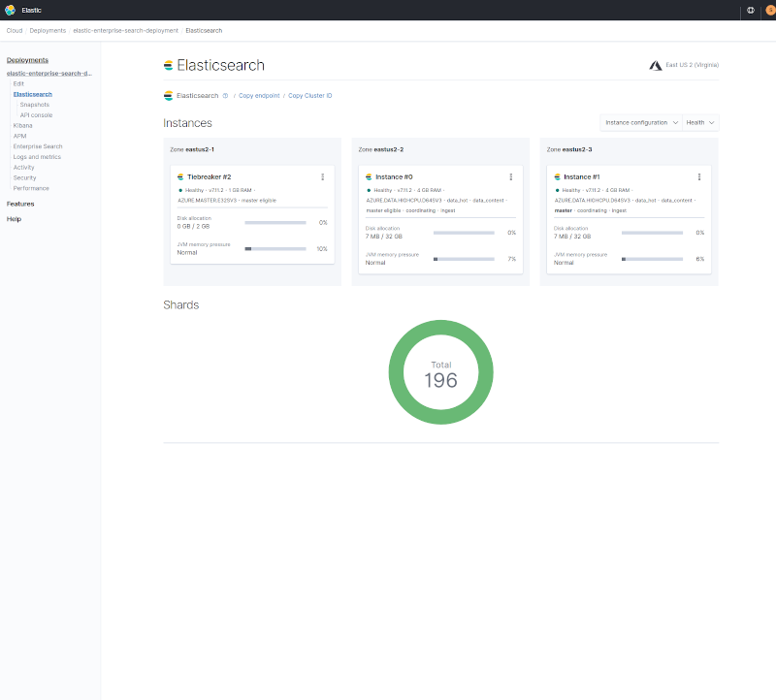Open Deployments in sidebar
The height and width of the screenshot is (700, 776).
point(27,60)
